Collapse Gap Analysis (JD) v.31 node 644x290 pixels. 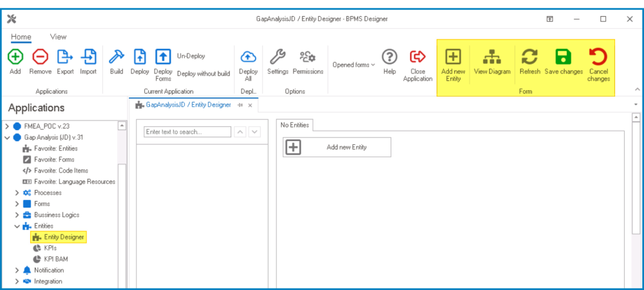point(7,137)
